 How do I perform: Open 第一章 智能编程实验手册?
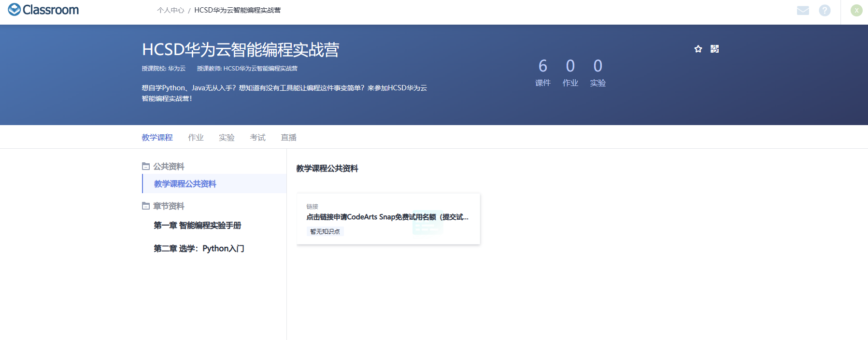[197, 226]
